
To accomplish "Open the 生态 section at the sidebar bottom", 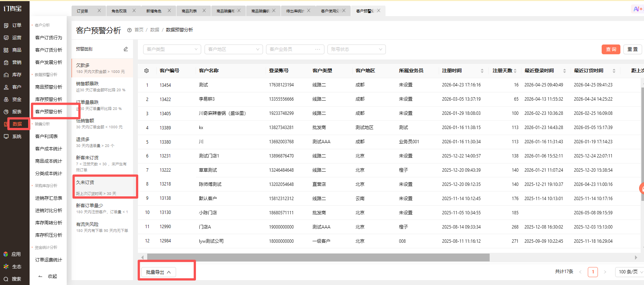I will tap(12, 267).
